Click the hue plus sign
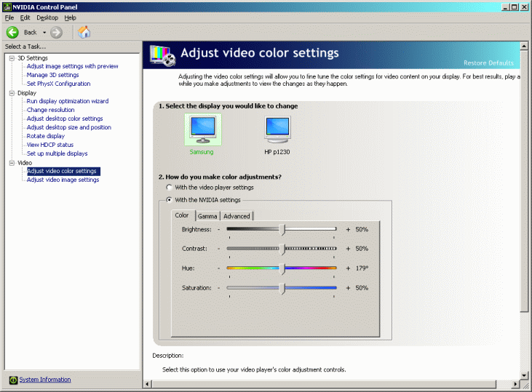The image size is (532, 392). pos(348,268)
